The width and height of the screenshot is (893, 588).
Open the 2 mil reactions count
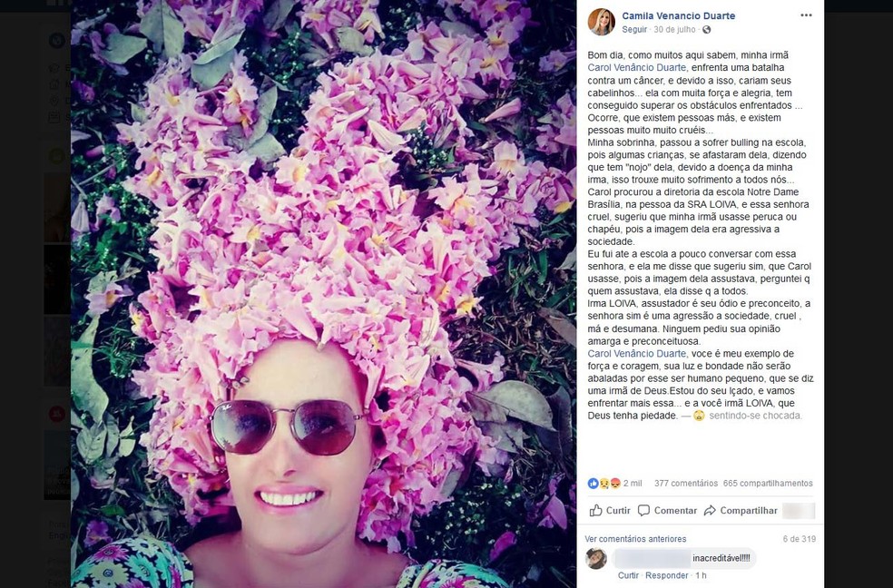(633, 484)
